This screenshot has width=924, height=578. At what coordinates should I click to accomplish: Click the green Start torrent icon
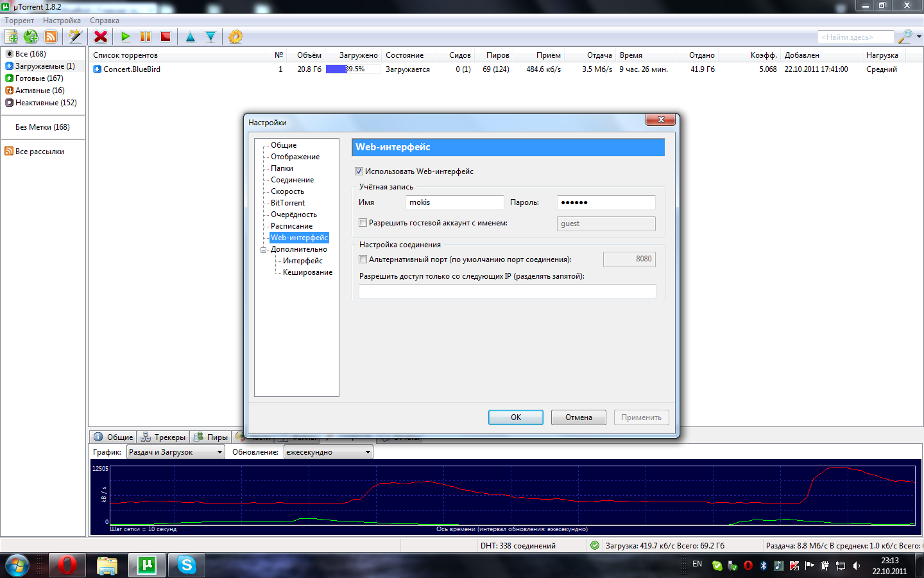pos(126,37)
